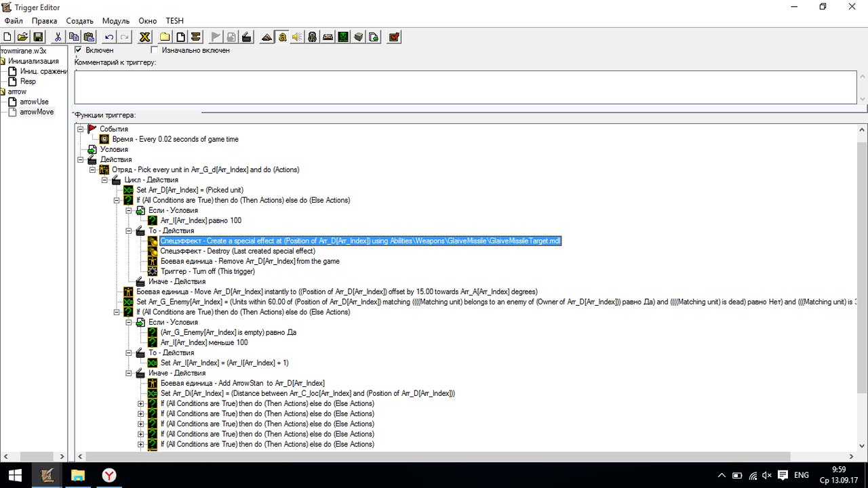The height and width of the screenshot is (488, 868).
Task: Open a map with the folder icon
Action: (x=22, y=37)
